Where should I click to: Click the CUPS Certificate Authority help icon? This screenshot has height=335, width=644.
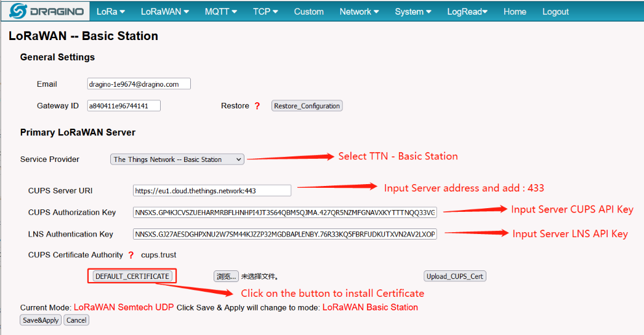[131, 255]
